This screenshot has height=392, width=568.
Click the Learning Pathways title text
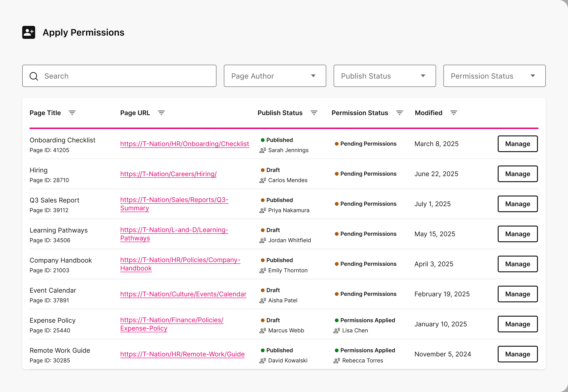coord(59,230)
